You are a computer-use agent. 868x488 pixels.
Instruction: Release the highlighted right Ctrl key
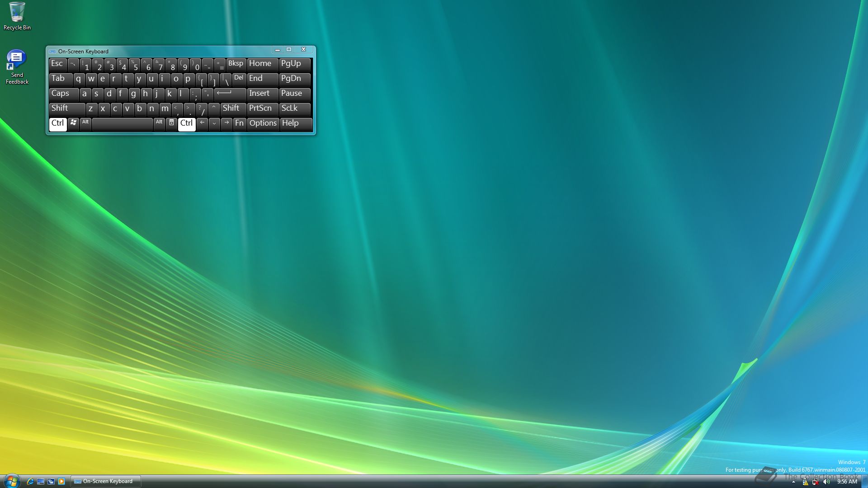[187, 124]
